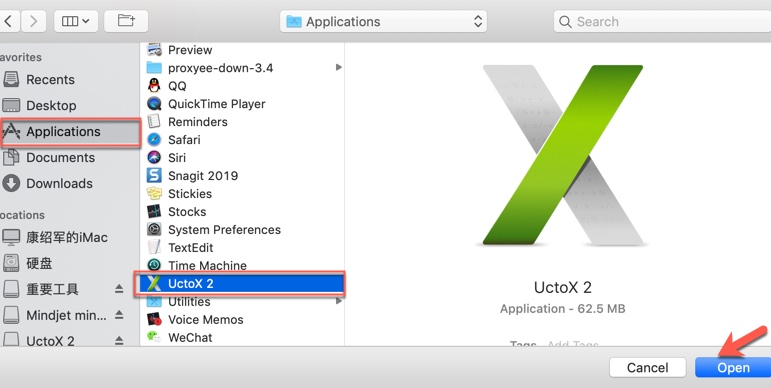
Task: Select the Snagit 2019 icon
Action: [154, 176]
